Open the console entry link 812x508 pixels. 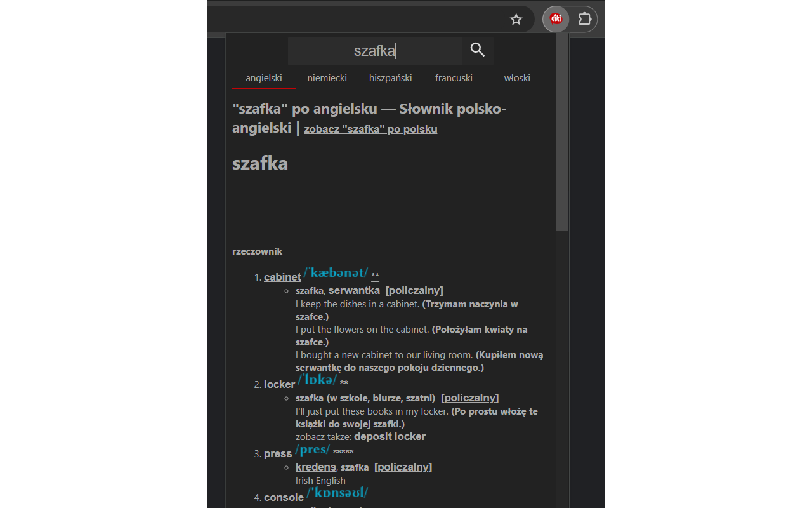(284, 497)
